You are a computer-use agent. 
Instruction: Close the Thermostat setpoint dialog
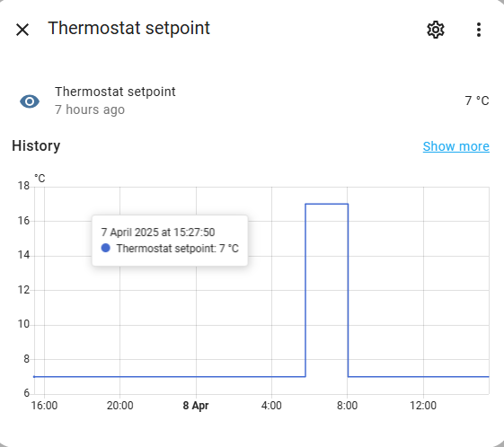click(22, 30)
